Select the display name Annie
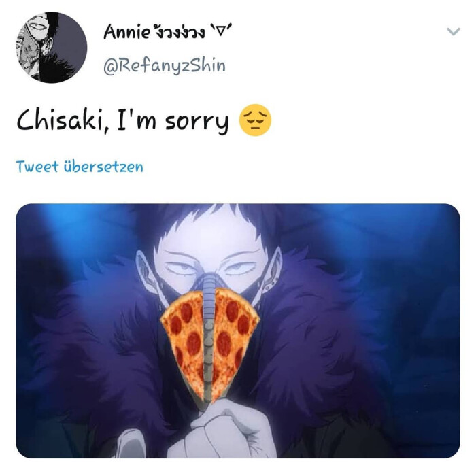This screenshot has width=476, height=476. point(127,31)
